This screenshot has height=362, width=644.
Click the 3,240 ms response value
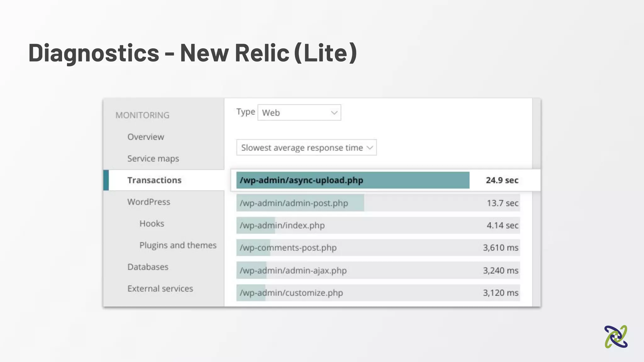click(501, 270)
